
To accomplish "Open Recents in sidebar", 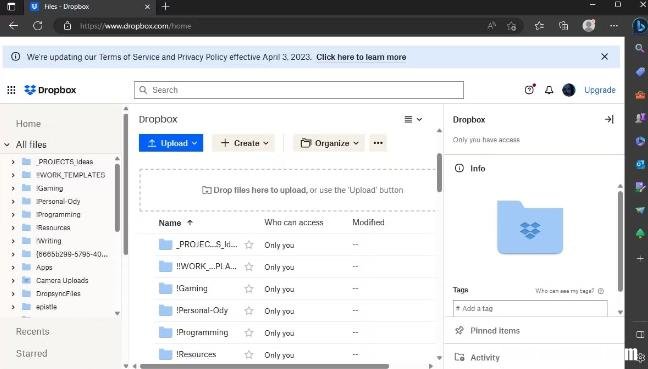I will (x=33, y=331).
